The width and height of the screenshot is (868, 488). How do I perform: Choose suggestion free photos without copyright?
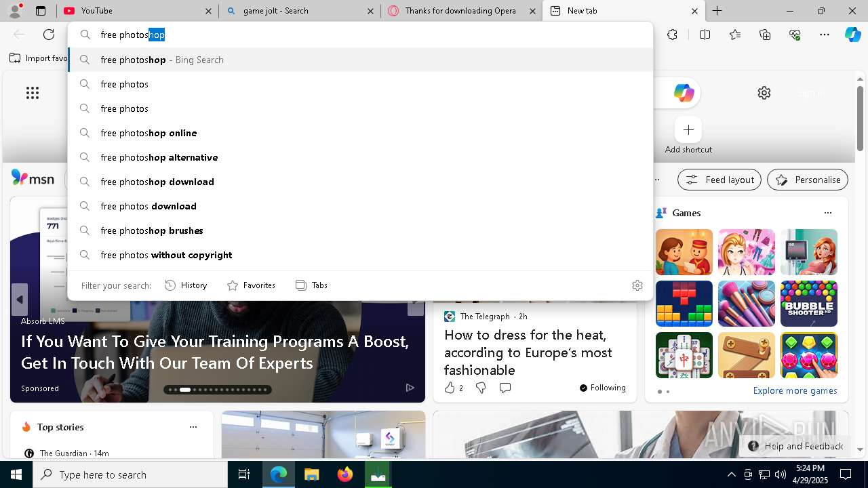[361, 255]
